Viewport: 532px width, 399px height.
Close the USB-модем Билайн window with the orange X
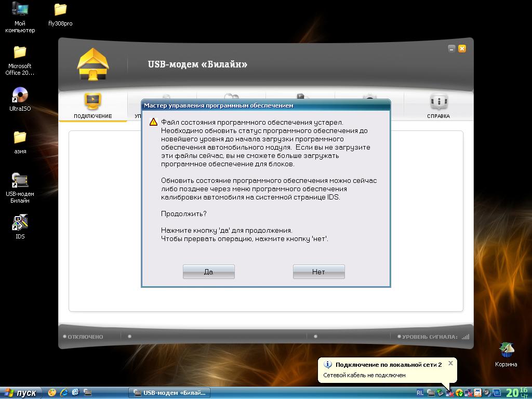[462, 48]
